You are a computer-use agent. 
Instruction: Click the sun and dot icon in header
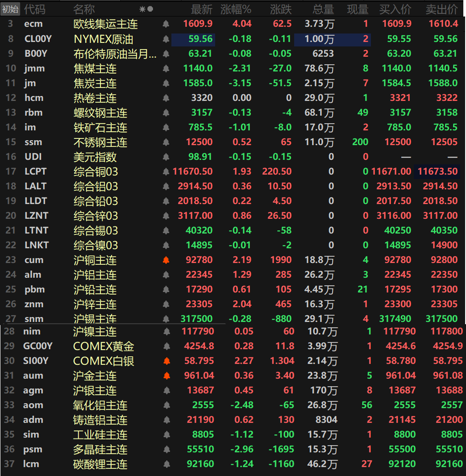coord(146,9)
